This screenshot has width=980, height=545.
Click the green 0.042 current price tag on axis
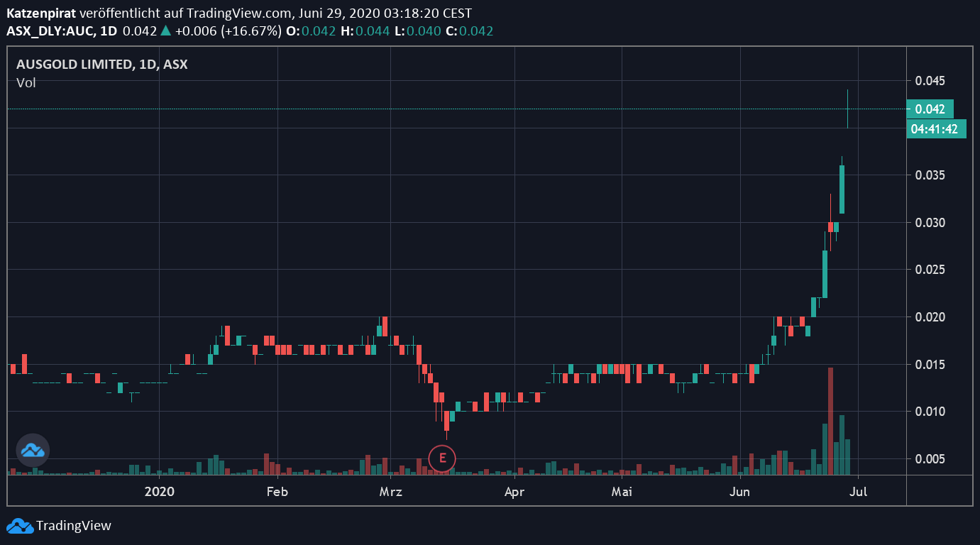click(930, 109)
